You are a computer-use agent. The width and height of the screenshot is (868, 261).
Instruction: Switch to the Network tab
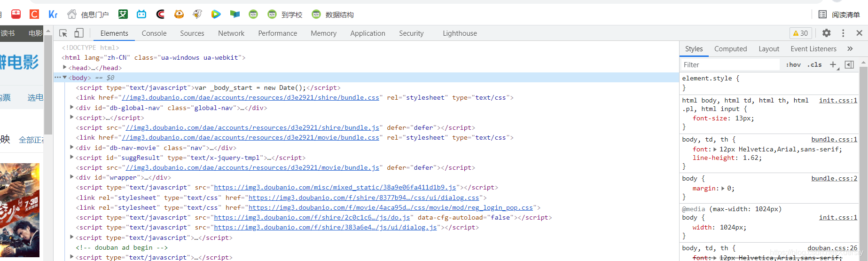[x=231, y=33]
